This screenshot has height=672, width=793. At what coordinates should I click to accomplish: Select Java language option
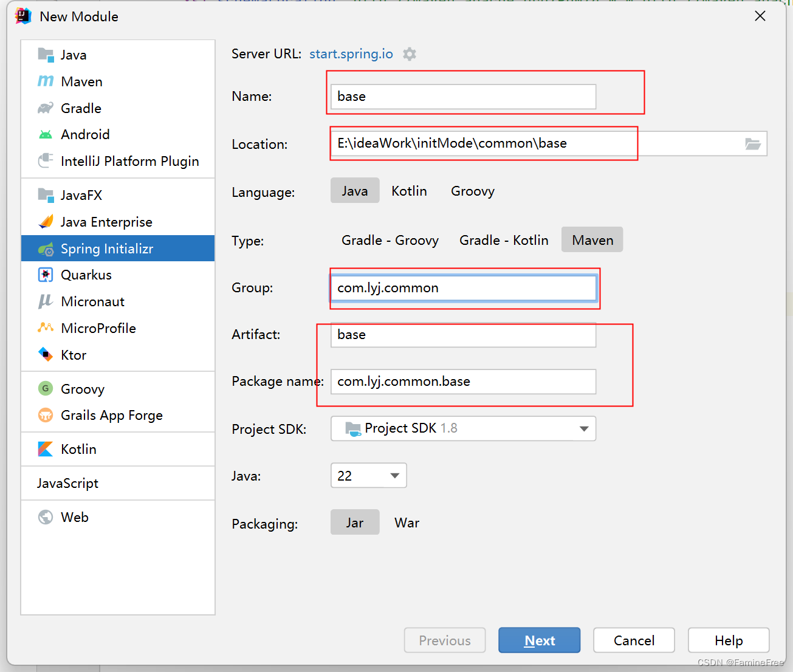[355, 191]
